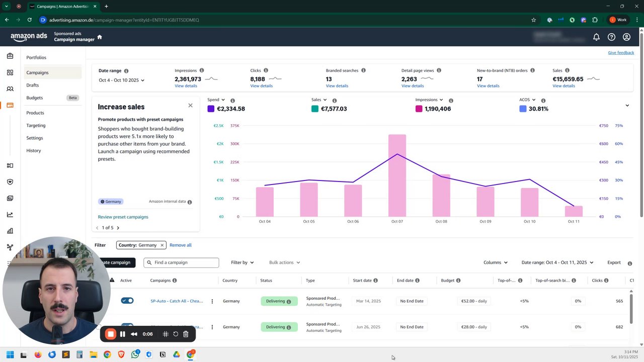The image size is (644, 362).
Task: Open the Filter by dropdown
Action: [242, 262]
